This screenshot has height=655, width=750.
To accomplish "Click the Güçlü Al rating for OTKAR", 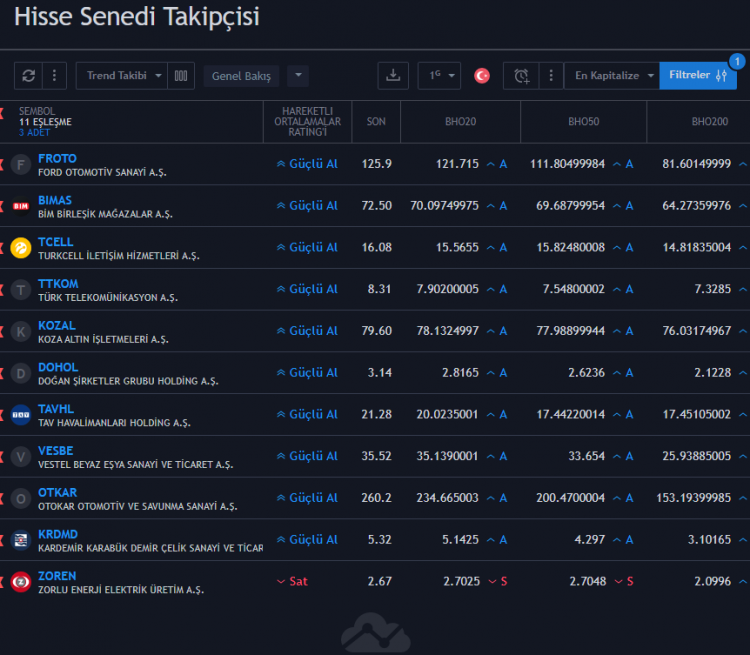I will coord(307,498).
